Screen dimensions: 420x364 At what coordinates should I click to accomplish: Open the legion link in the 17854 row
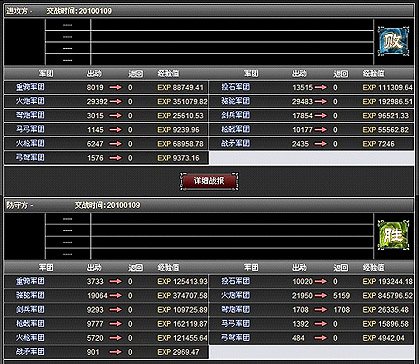coord(235,115)
